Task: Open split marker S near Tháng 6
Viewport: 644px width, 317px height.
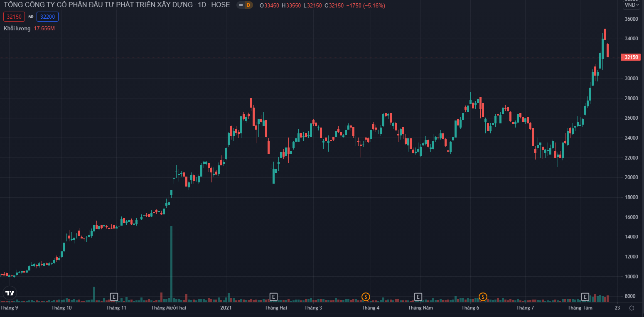Action: point(483,297)
